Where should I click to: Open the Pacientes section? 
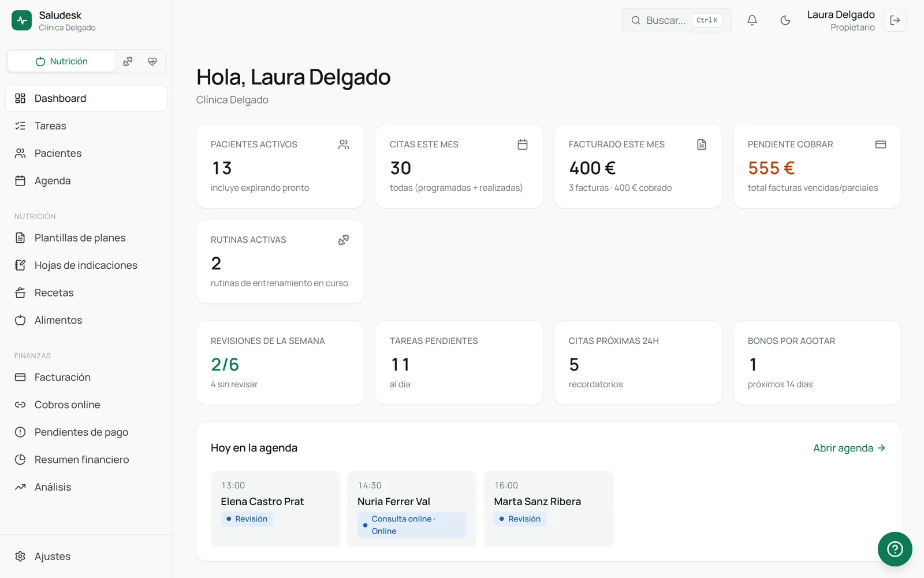pos(87,153)
